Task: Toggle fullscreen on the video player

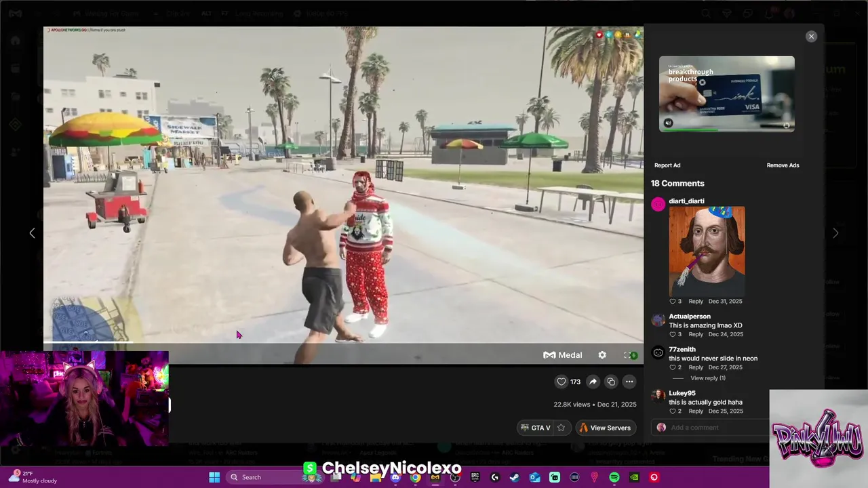Action: tap(627, 355)
